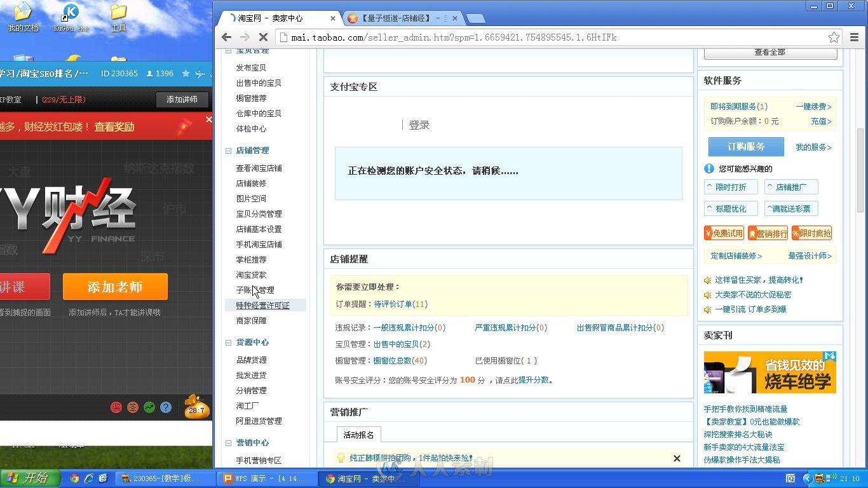The height and width of the screenshot is (488, 868).
Task: Open the KuGou.exe desktop shortcut
Action: coord(71,17)
